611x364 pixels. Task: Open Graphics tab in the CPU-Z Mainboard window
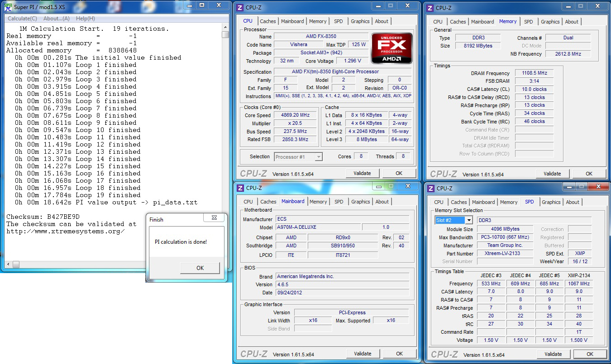tap(361, 202)
